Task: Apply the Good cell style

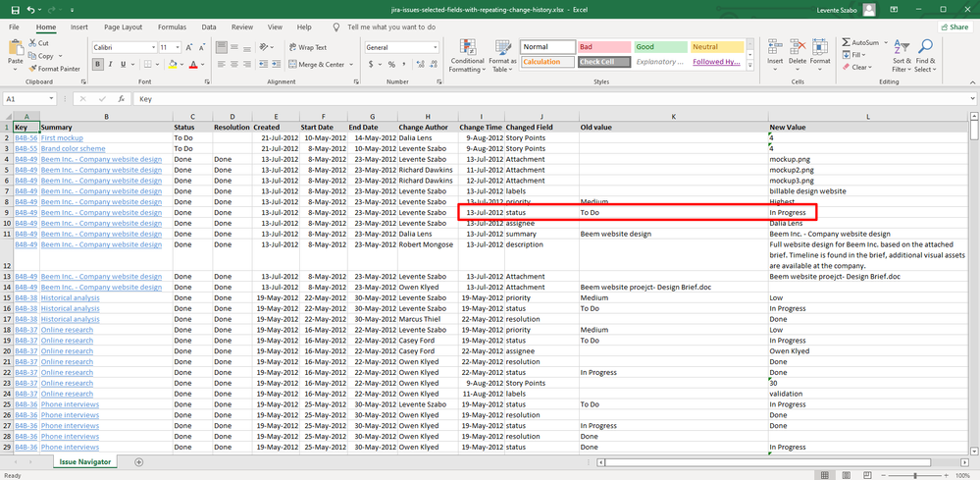Action: [x=661, y=47]
